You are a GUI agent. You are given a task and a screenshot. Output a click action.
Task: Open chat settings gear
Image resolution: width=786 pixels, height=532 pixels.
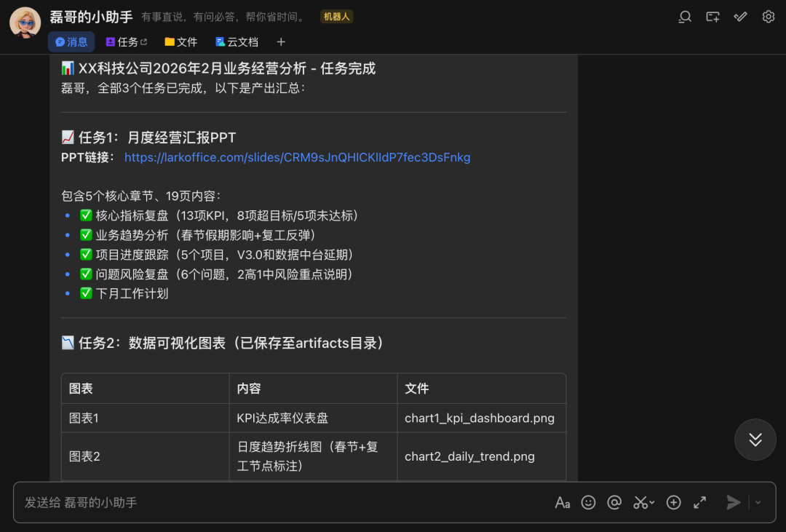click(768, 17)
